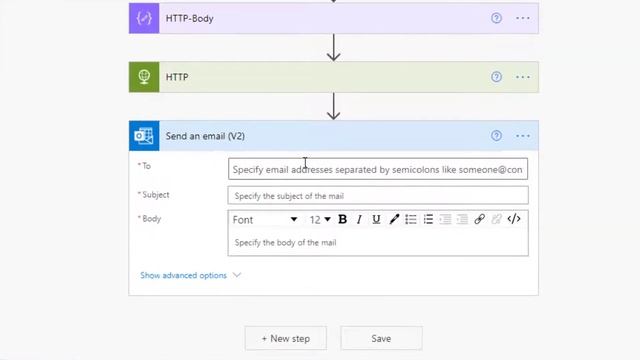Click the Subject input field

pyautogui.click(x=378, y=196)
